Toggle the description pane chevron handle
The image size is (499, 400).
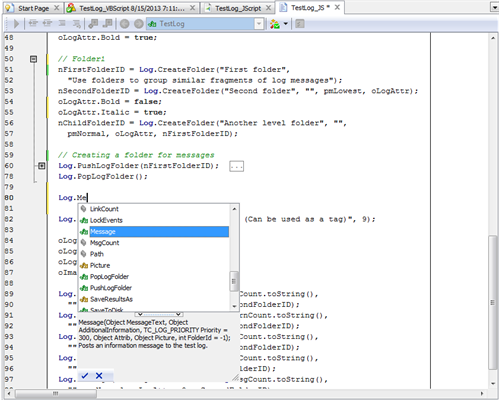pos(159,314)
